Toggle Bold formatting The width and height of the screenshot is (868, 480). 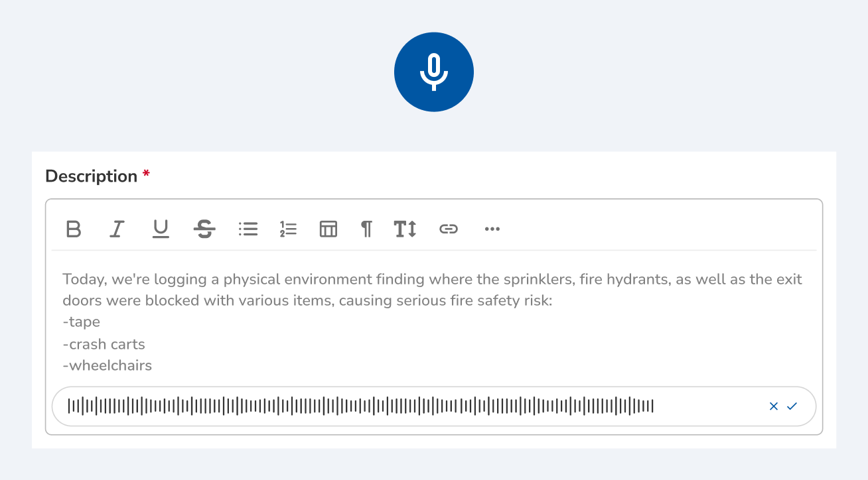pyautogui.click(x=74, y=229)
